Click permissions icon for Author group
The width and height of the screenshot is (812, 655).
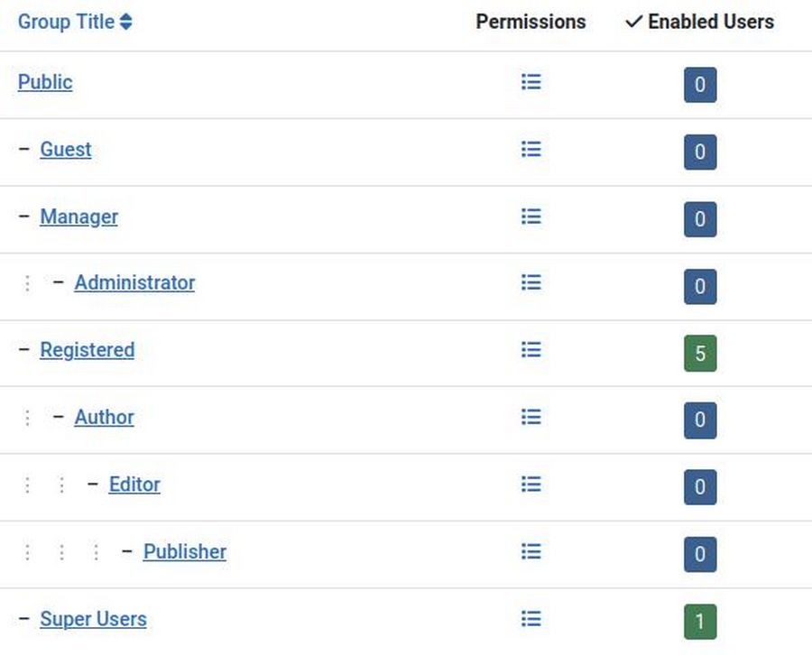click(x=531, y=417)
